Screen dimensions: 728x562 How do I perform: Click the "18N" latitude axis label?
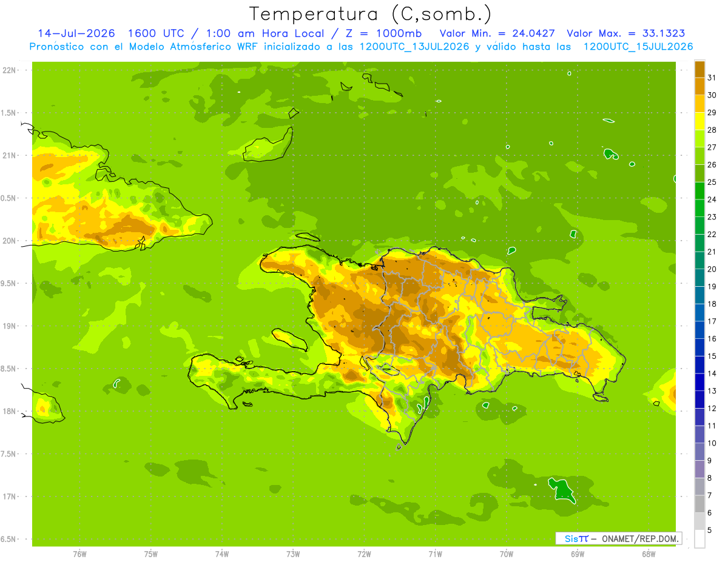pos(10,411)
